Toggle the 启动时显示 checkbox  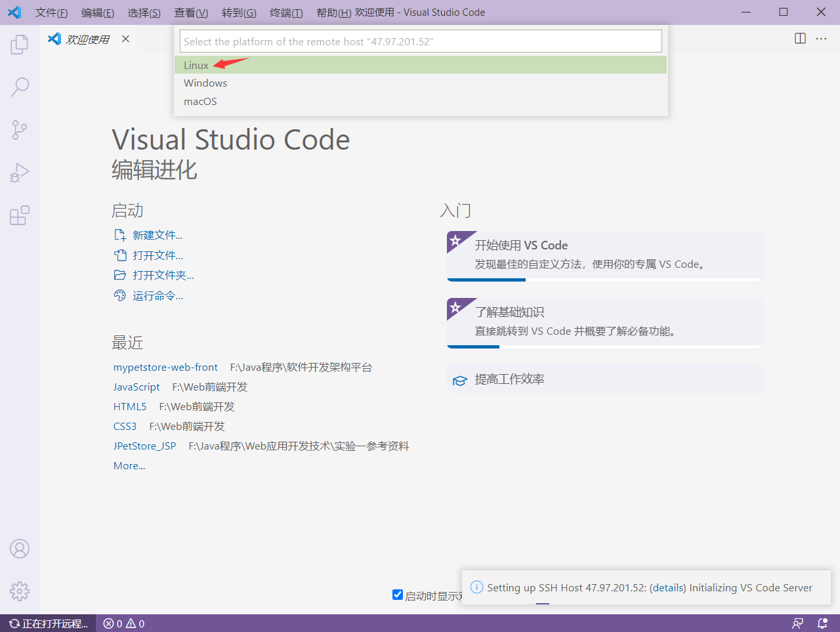397,595
